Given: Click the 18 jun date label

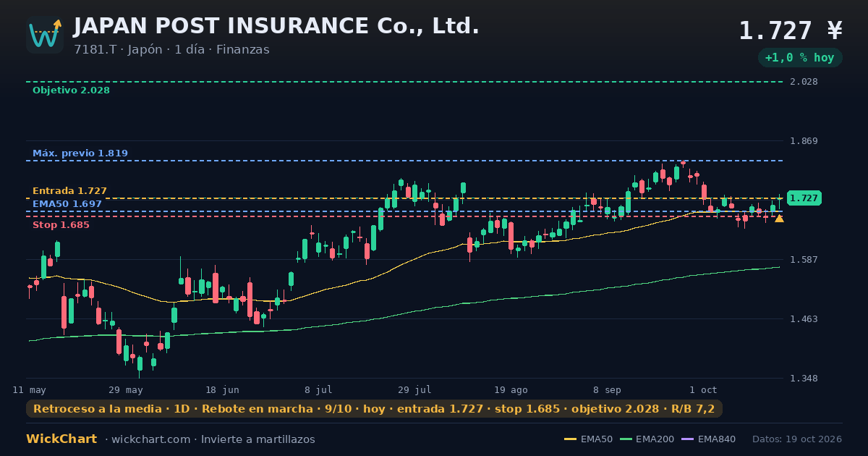Looking at the screenshot, I should [222, 390].
